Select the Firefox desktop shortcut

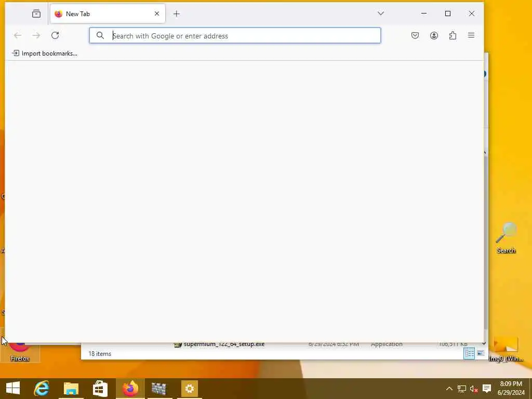pos(20,352)
